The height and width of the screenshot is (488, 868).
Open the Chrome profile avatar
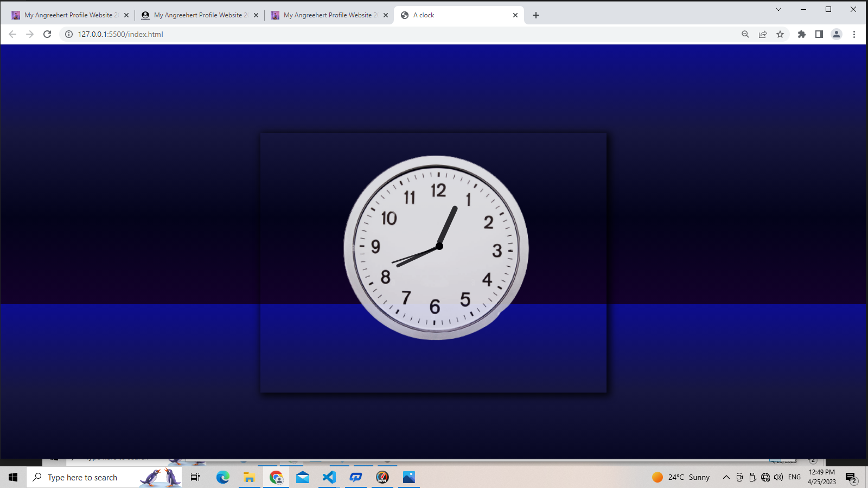point(837,34)
